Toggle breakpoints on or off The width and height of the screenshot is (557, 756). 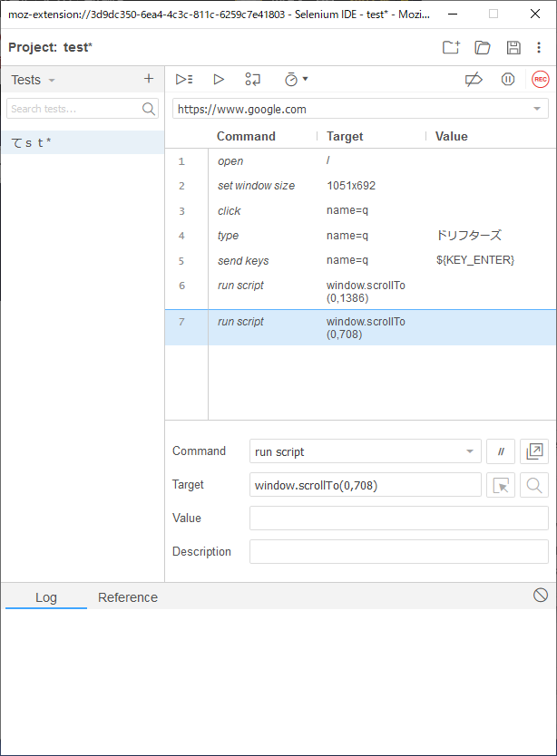point(474,80)
